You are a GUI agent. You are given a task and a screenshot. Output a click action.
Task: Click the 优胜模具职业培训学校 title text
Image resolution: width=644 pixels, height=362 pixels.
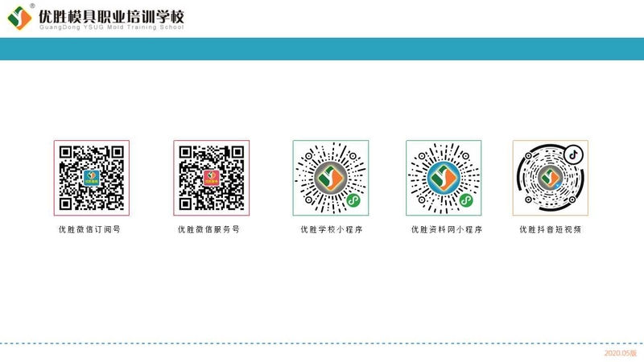coord(111,16)
